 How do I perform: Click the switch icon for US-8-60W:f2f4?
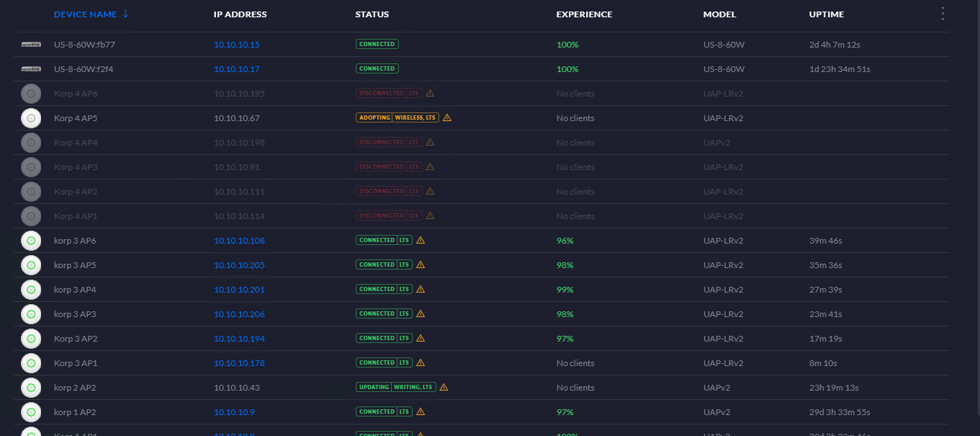pyautogui.click(x=31, y=69)
